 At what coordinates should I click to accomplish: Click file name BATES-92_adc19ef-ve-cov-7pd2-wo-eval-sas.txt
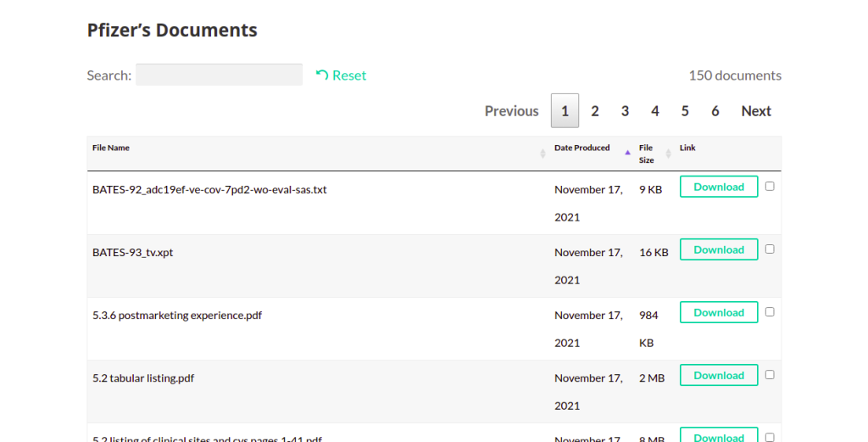209,189
